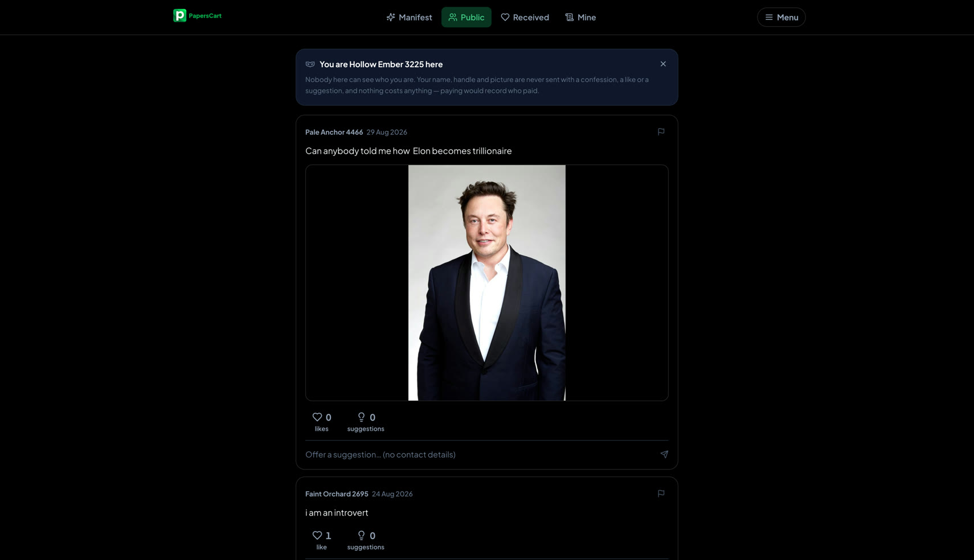
Task: Click username Pale Anchor 4466
Action: pyautogui.click(x=334, y=132)
